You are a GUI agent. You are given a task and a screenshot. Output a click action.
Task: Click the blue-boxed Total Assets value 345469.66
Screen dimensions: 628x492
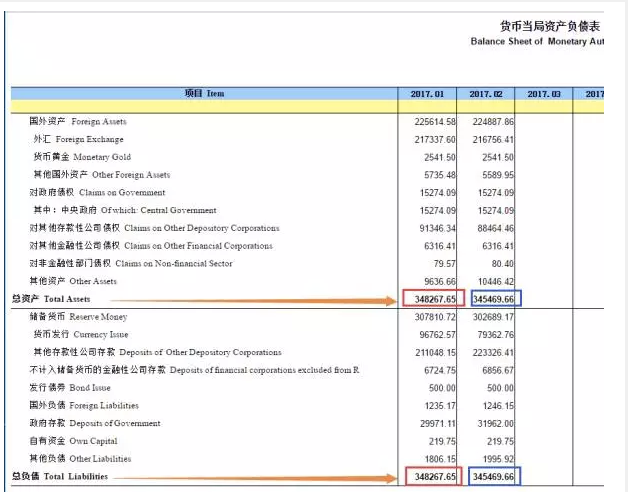pos(489,299)
